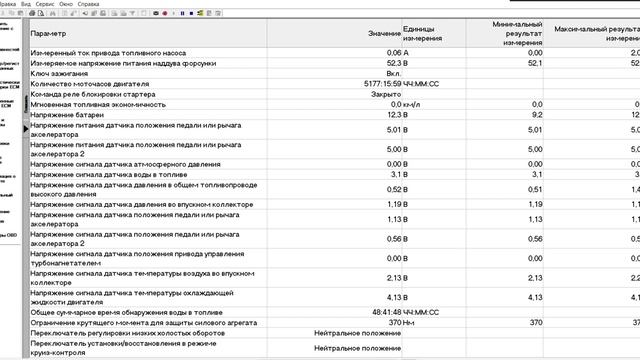Select row Измеряемое напряжение питания наддува форсунки
The width and height of the screenshot is (640, 360).
click(x=335, y=63)
